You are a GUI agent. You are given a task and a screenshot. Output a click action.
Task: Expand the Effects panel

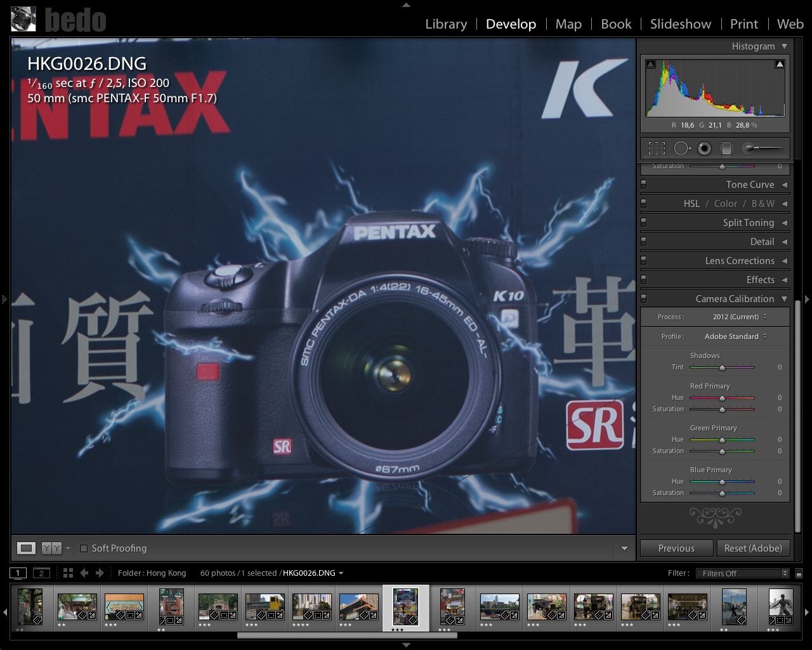point(785,280)
